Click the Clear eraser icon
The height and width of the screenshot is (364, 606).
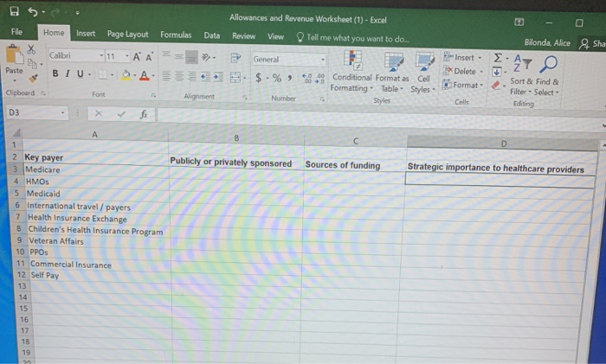(x=496, y=86)
